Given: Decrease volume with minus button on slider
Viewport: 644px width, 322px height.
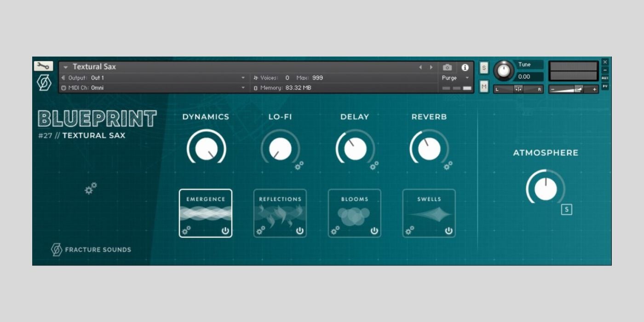Looking at the screenshot, I should point(553,89).
